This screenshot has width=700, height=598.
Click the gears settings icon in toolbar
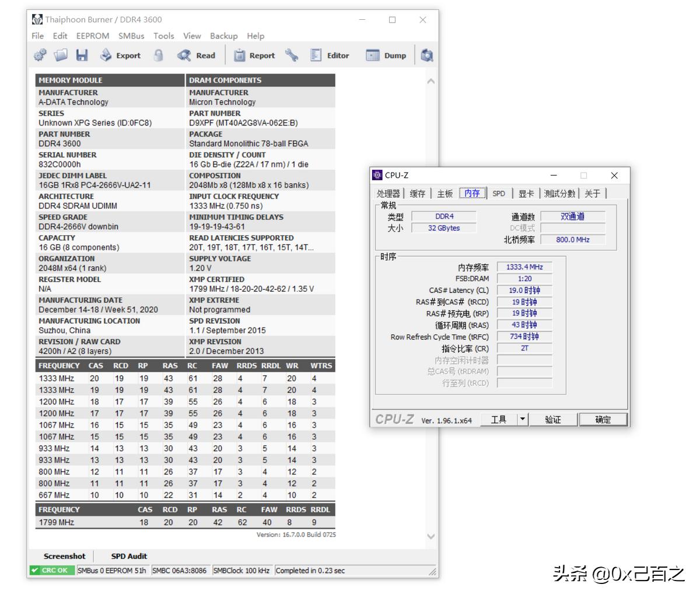click(x=40, y=55)
